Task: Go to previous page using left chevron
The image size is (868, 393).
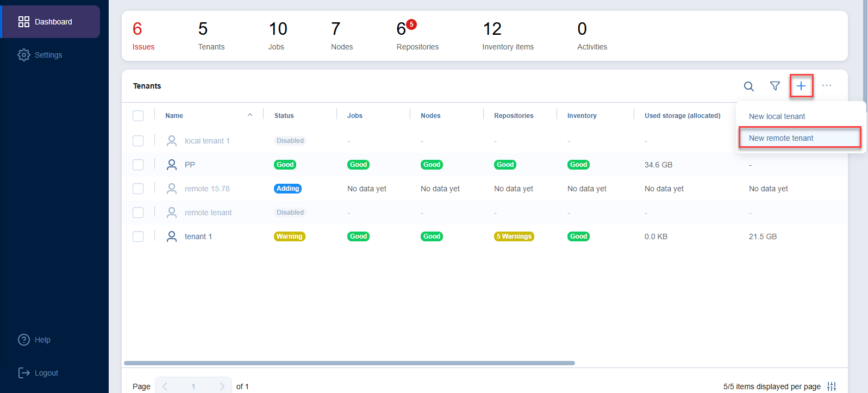Action: coord(165,386)
